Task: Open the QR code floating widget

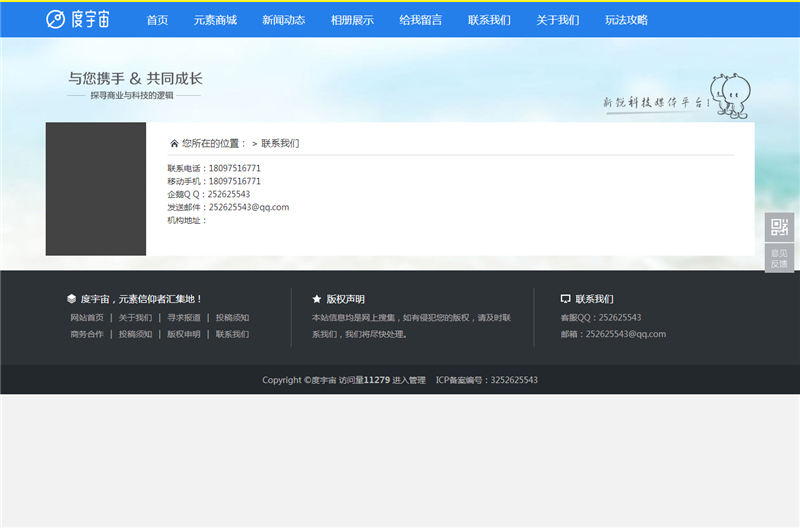Action: coord(779,227)
